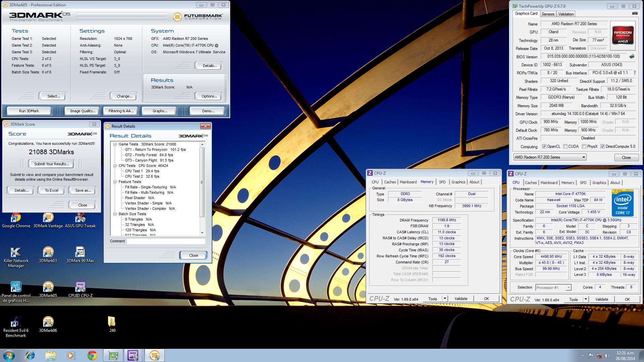Switch to CPU-Z taskbar item

pyautogui.click(x=133, y=355)
